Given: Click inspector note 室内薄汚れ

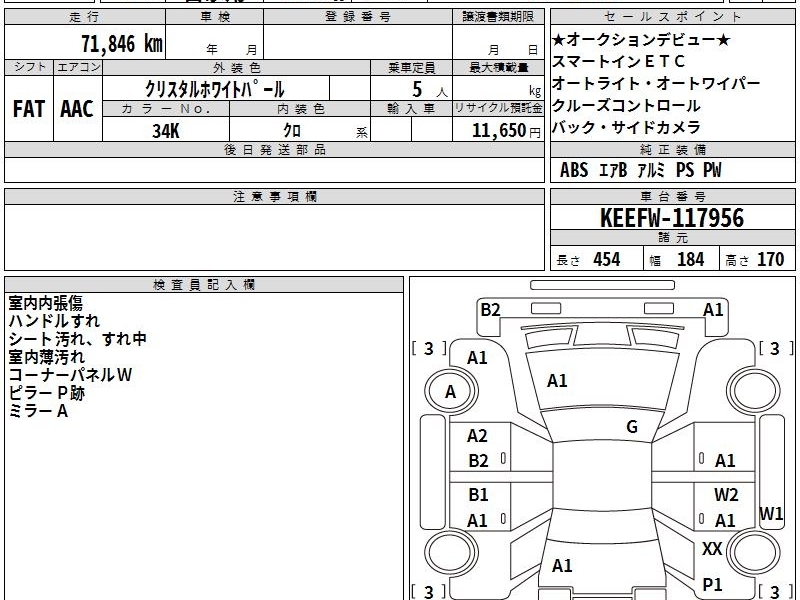Looking at the screenshot, I should [x=46, y=357].
